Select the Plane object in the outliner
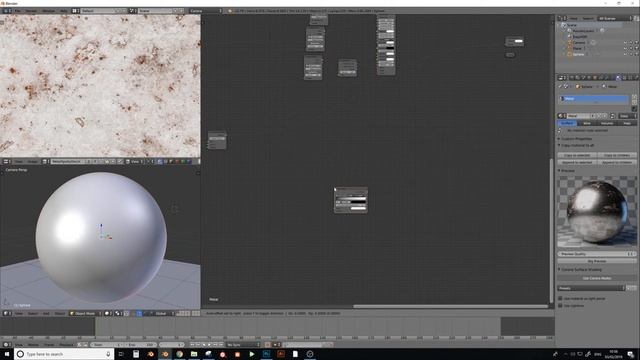Image resolution: width=640 pixels, height=360 pixels. (577, 48)
